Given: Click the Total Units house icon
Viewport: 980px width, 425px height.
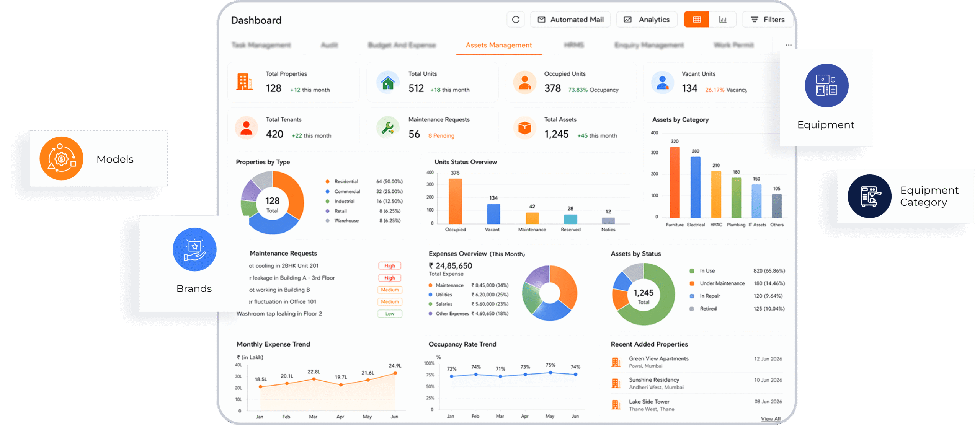Looking at the screenshot, I should pos(388,82).
